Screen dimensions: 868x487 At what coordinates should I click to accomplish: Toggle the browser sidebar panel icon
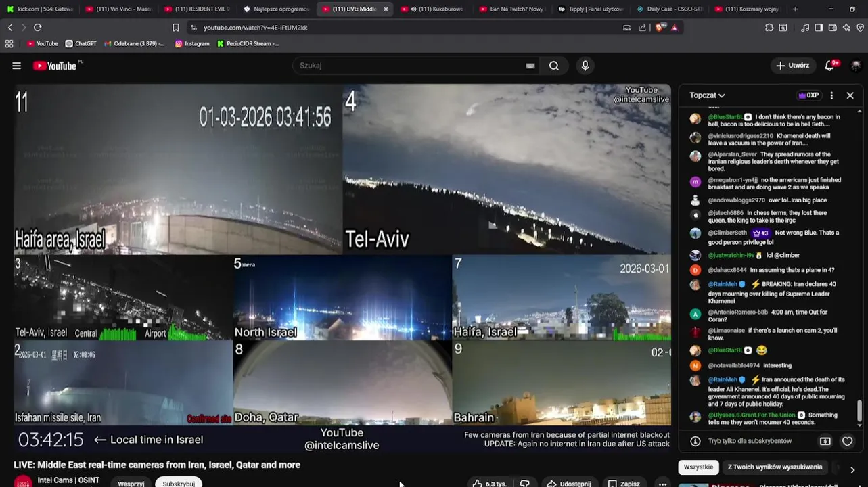pyautogui.click(x=819, y=28)
